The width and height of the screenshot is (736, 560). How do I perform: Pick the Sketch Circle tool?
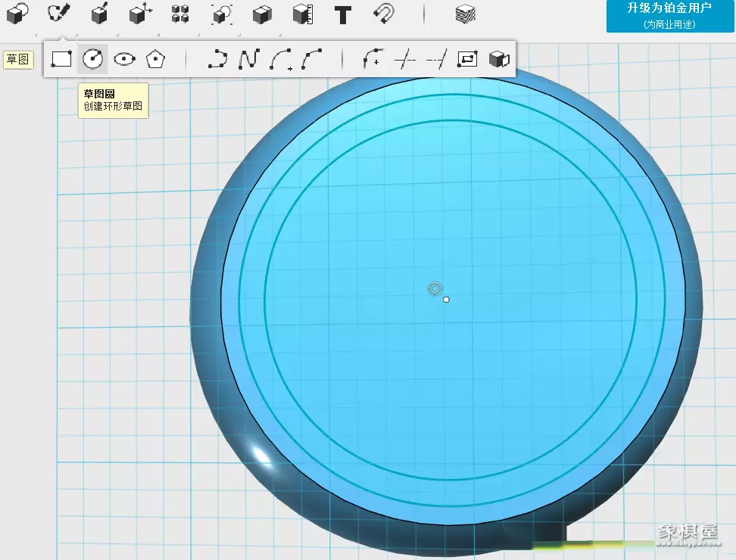point(92,59)
